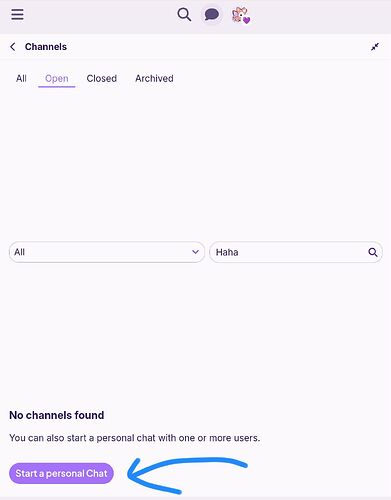Click the search magnifier in the top bar
391x500 pixels.
click(184, 15)
